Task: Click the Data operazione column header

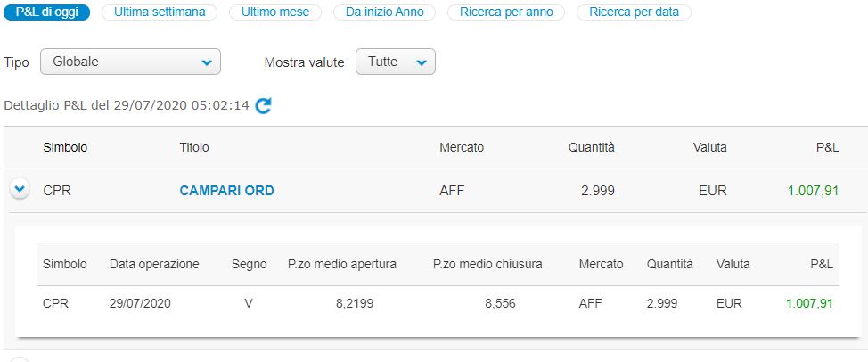Action: pyautogui.click(x=154, y=265)
